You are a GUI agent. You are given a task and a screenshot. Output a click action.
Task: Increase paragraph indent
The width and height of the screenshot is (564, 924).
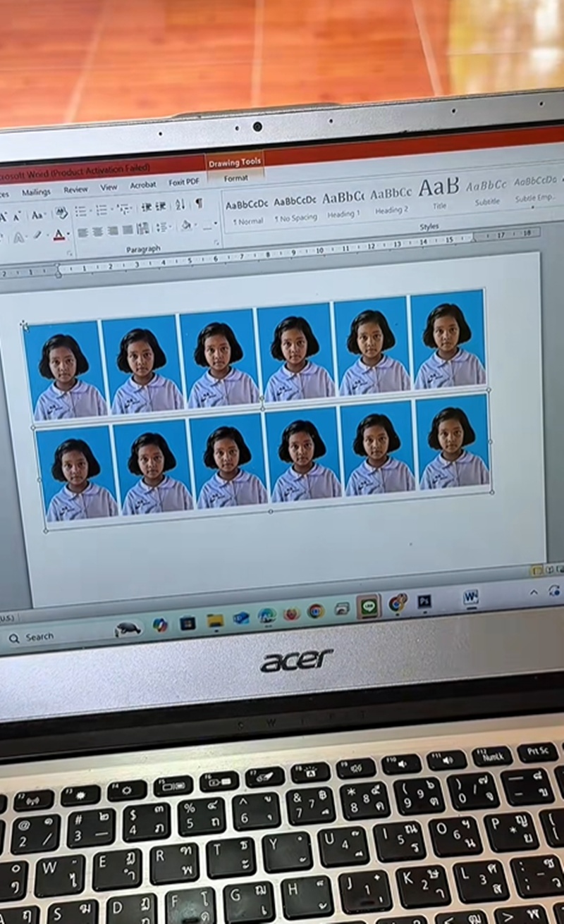click(159, 207)
